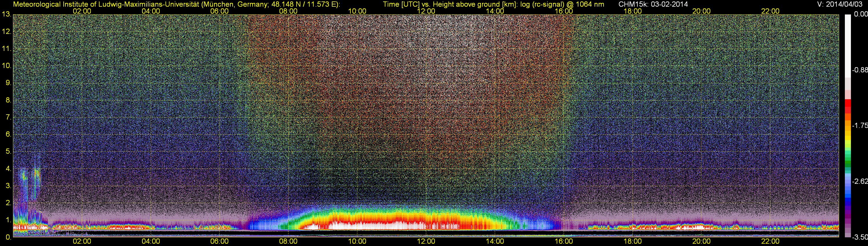Click the 14:00 label on the bottom time axis

pos(495,241)
